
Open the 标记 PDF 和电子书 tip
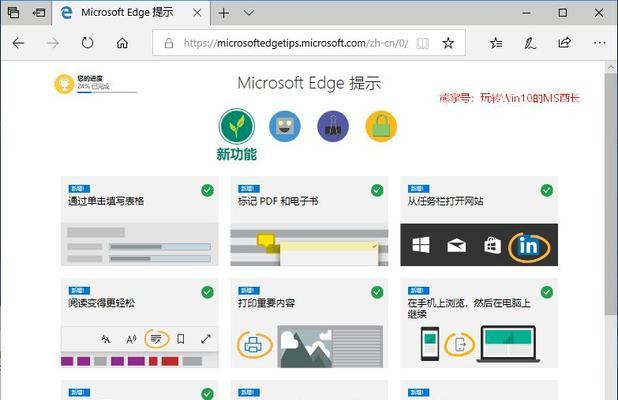point(309,221)
